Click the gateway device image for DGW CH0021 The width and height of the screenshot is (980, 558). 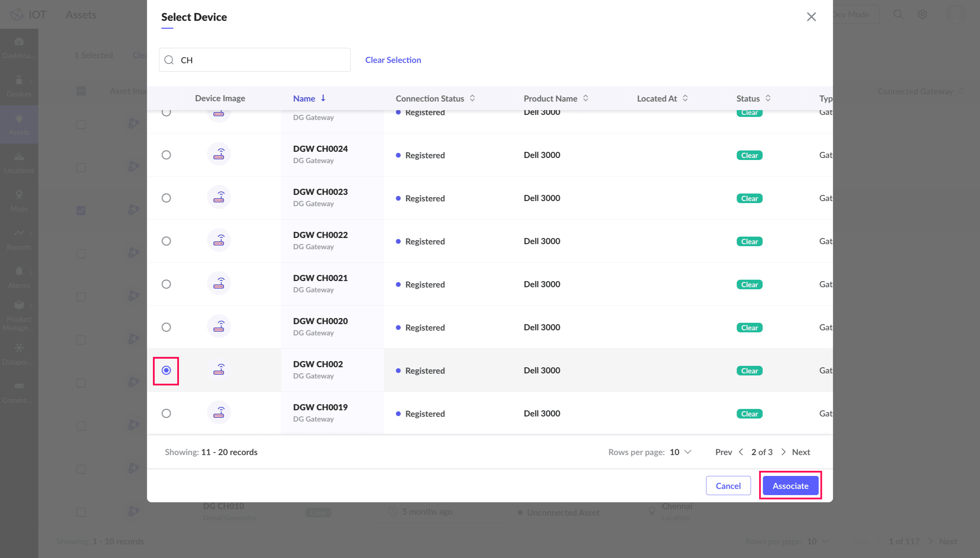pos(219,283)
